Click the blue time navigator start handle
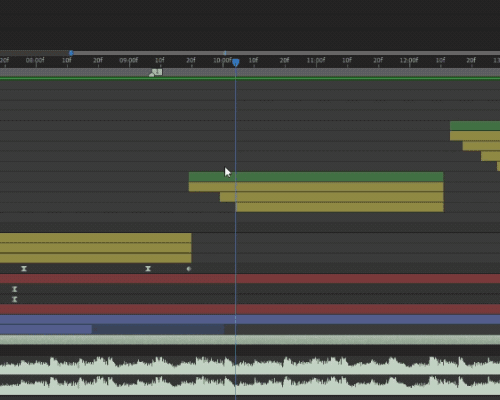The height and width of the screenshot is (400, 500). click(71, 53)
